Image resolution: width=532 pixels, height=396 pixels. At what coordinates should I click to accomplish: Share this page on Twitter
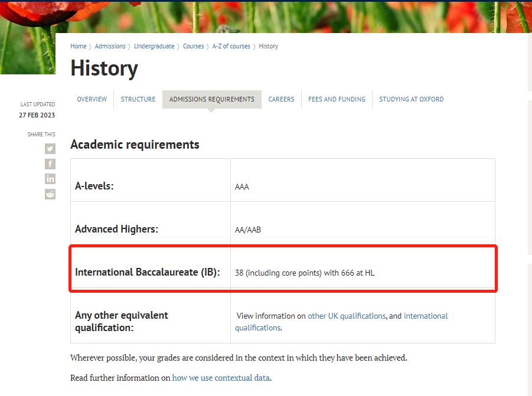tap(50, 149)
